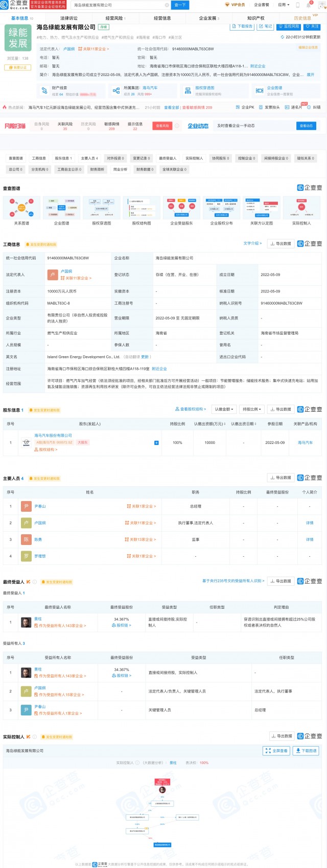Open the 财产线索 clue card
The height and width of the screenshot is (868, 327).
tap(70, 91)
